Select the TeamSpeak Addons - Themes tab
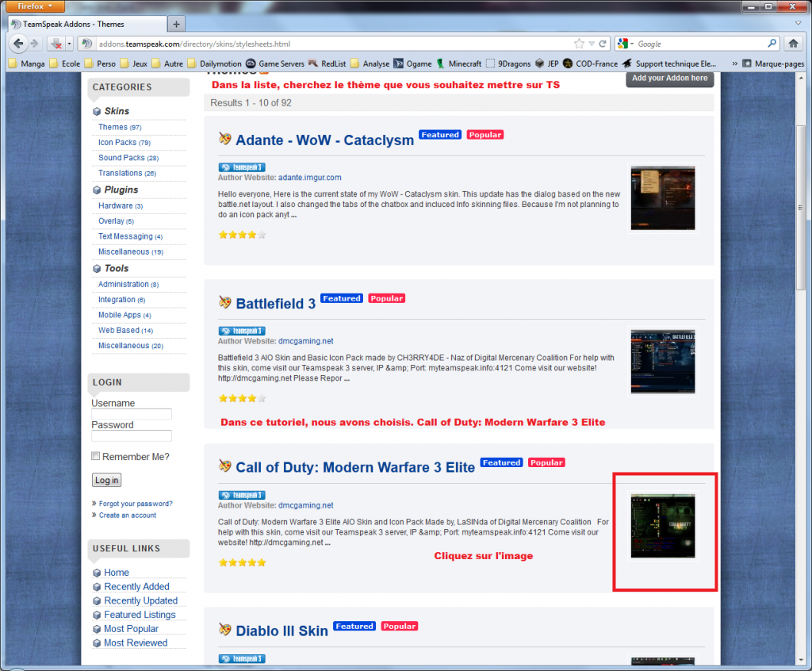 coord(87,25)
